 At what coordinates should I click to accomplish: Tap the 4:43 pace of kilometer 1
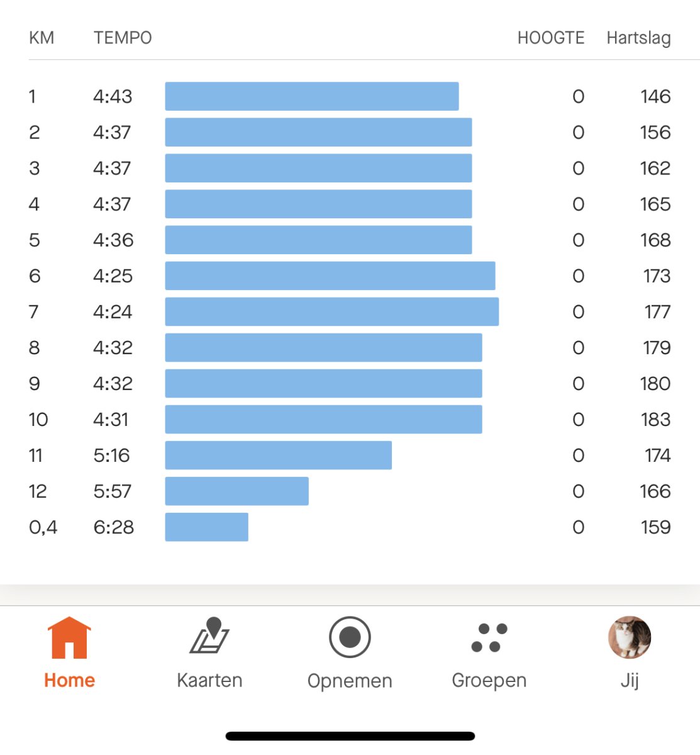tap(113, 96)
